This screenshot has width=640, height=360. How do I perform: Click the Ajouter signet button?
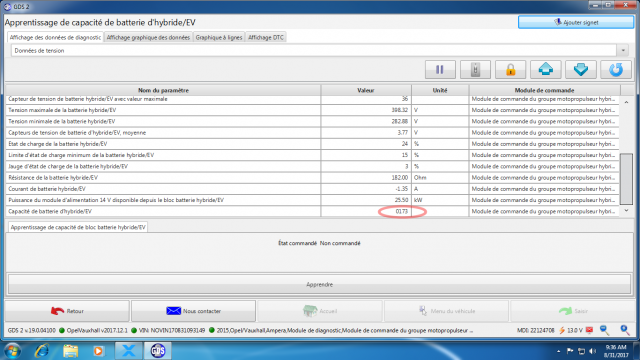(576, 22)
